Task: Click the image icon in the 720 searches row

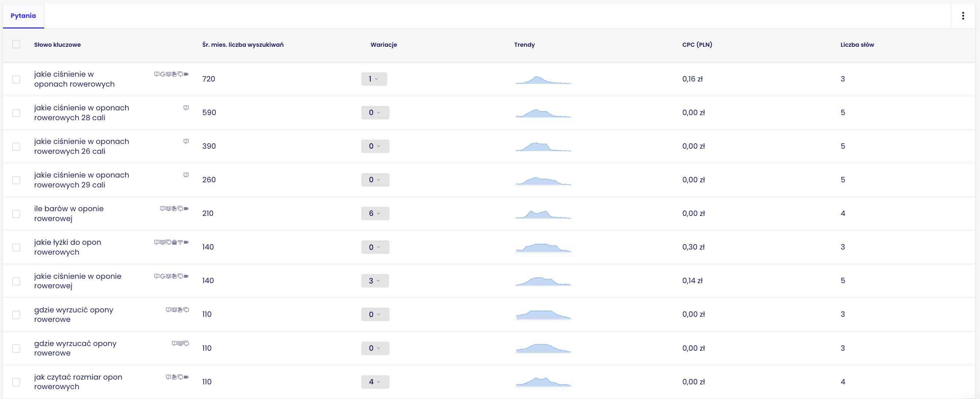Action: pos(175,74)
